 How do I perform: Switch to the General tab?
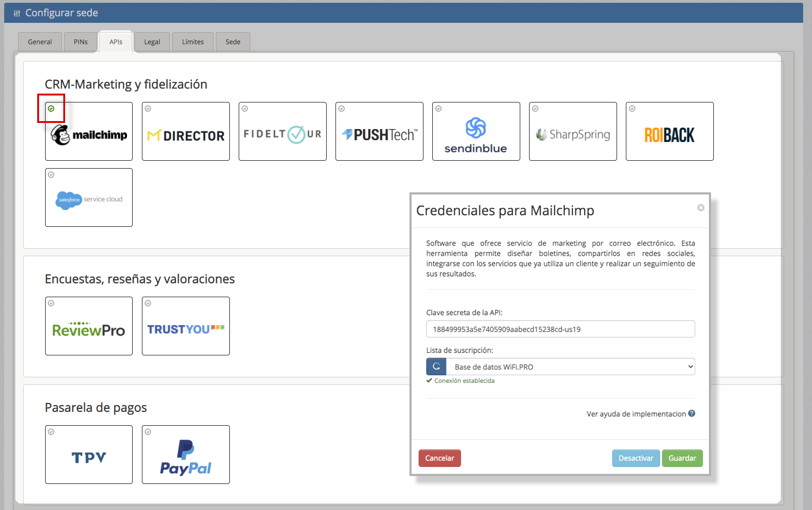[40, 42]
